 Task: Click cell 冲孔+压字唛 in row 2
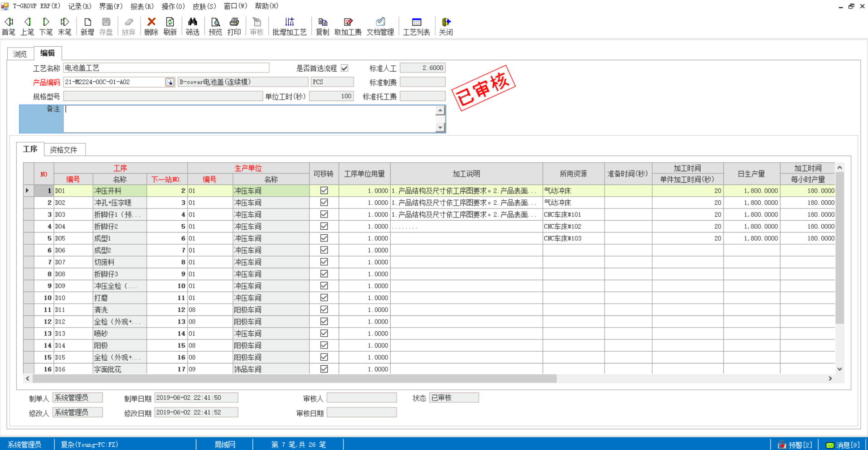pos(120,203)
